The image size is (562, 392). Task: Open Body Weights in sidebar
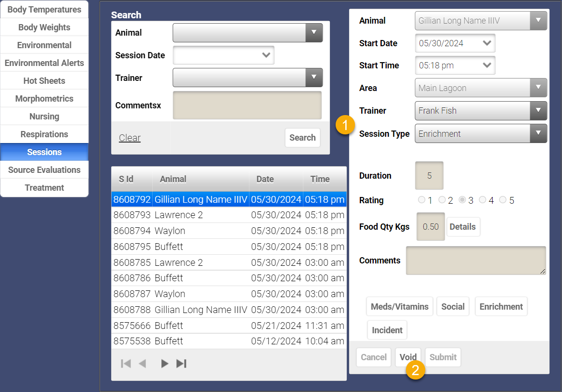click(x=44, y=27)
